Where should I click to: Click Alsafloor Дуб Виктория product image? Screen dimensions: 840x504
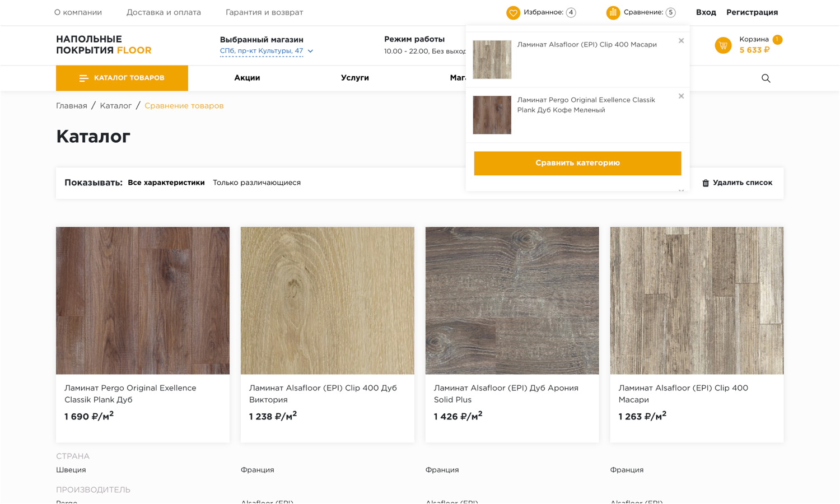tap(327, 300)
